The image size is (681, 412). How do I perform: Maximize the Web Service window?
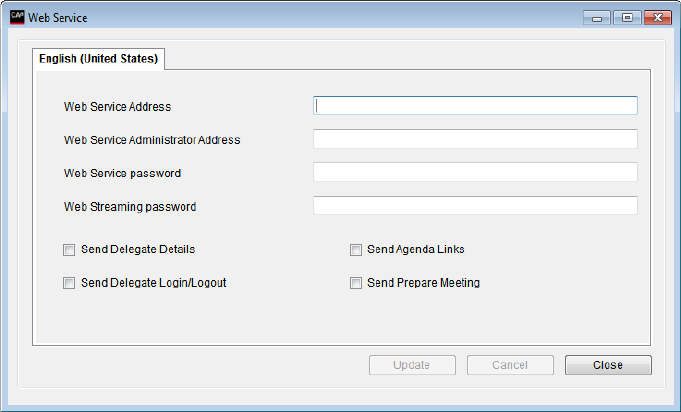pos(628,17)
